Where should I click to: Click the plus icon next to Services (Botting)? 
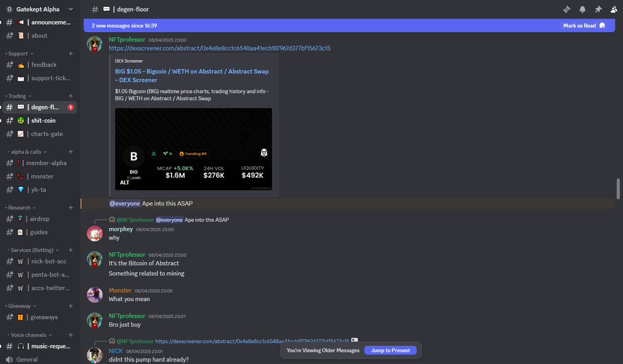tap(71, 250)
